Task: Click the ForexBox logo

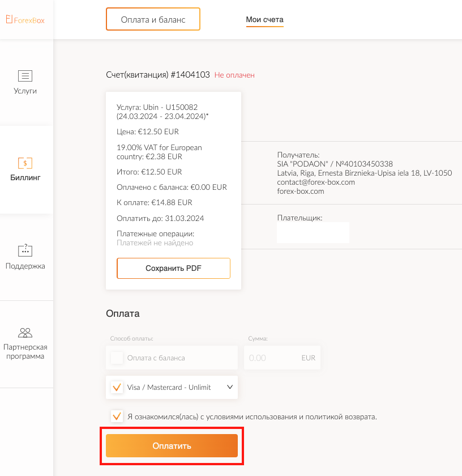Action: coord(25,20)
